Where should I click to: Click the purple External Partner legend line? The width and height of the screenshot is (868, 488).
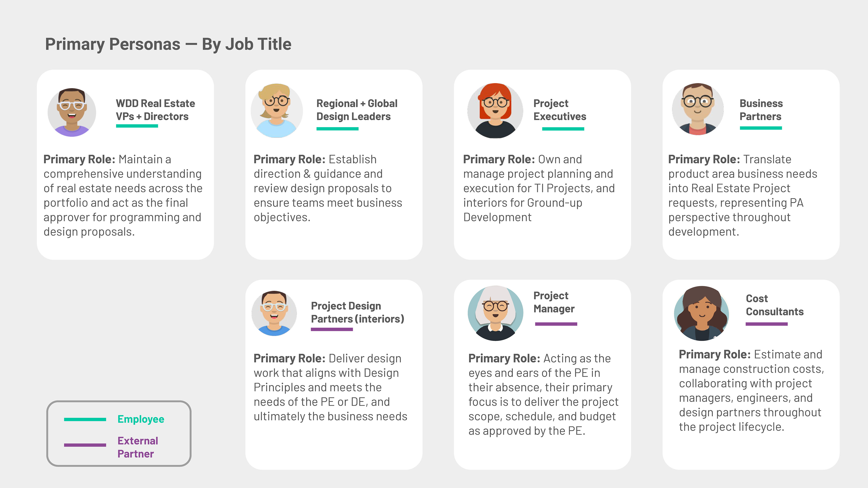click(85, 445)
